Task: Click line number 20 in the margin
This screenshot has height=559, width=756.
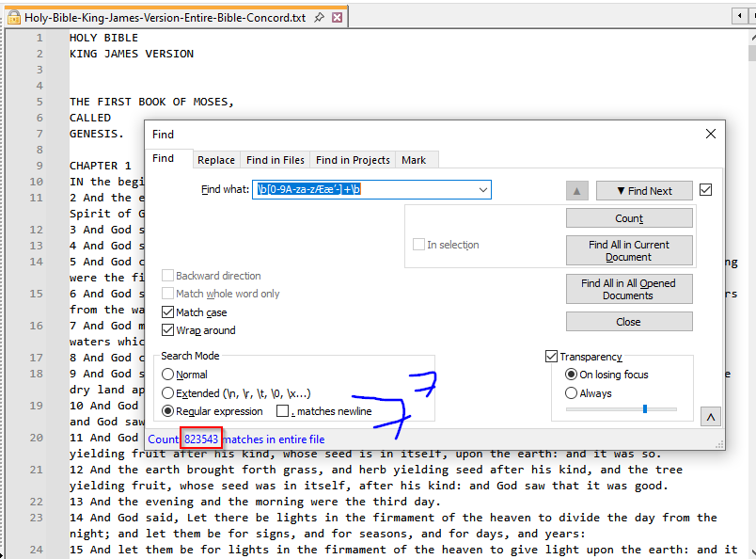Action: coord(36,438)
